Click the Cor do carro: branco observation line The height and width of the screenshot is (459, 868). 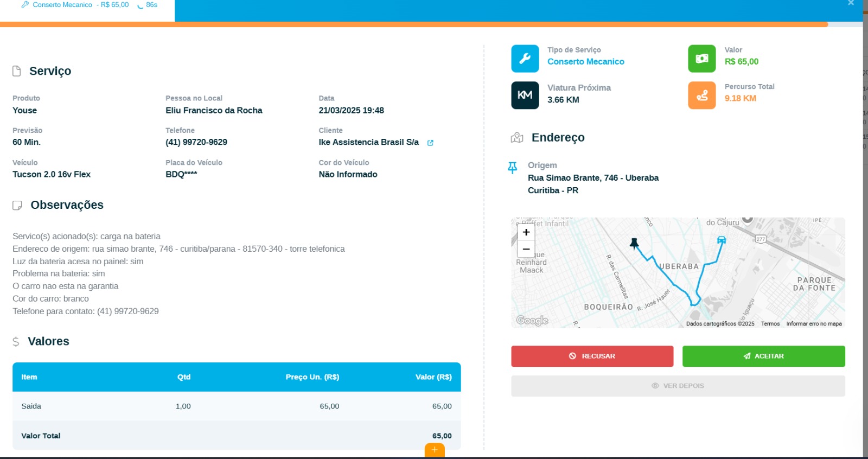[50, 299]
